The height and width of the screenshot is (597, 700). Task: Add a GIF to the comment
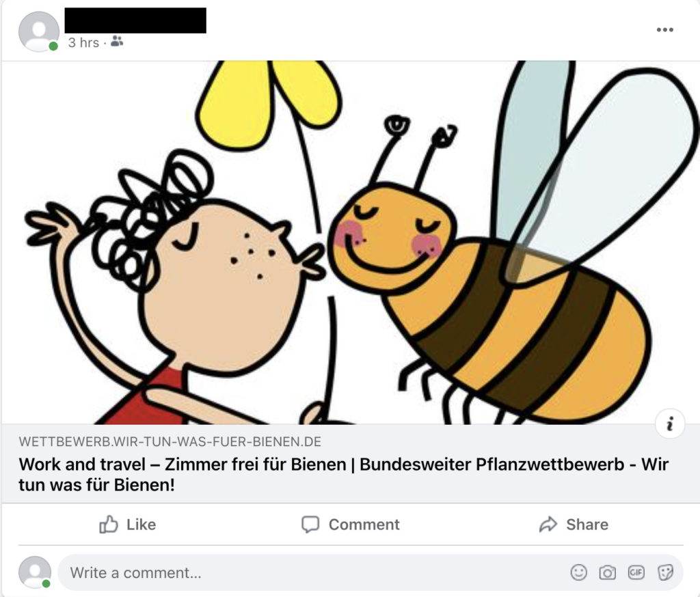point(636,572)
